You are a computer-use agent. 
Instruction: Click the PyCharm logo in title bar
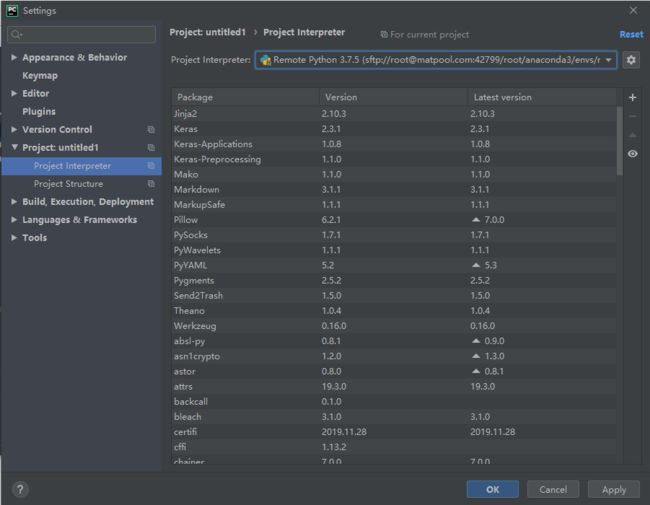pos(12,10)
